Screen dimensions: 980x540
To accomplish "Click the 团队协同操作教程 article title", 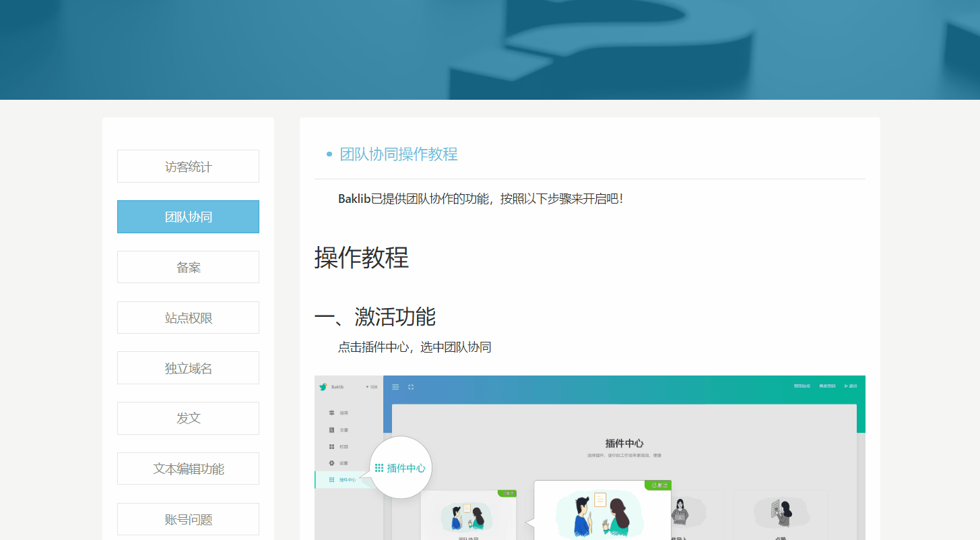I will (x=399, y=154).
